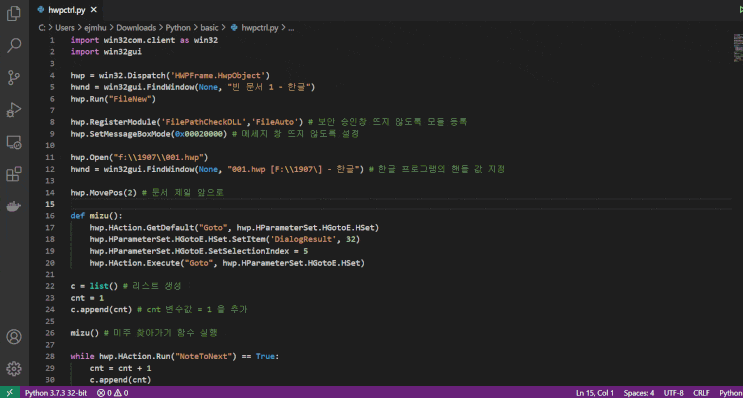Open the Run and Debug view
Image resolution: width=743 pixels, height=398 pixels.
click(14, 110)
